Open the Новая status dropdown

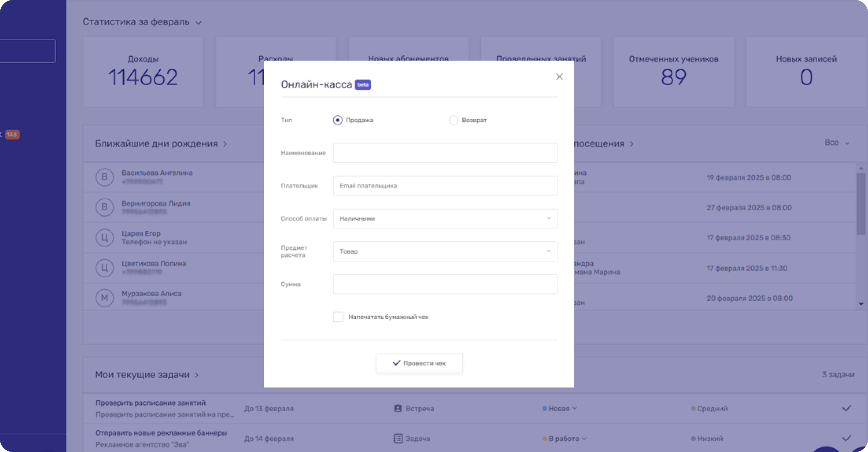[560, 408]
